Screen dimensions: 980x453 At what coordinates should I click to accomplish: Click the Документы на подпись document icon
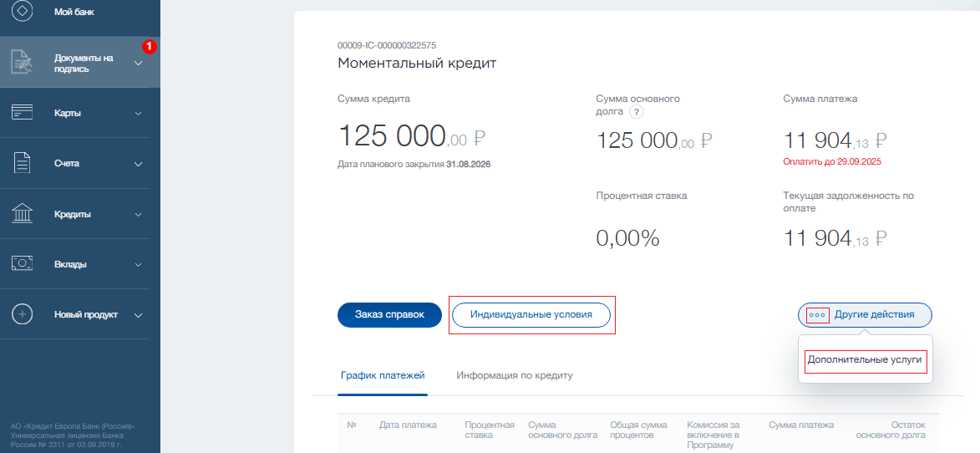pyautogui.click(x=23, y=63)
